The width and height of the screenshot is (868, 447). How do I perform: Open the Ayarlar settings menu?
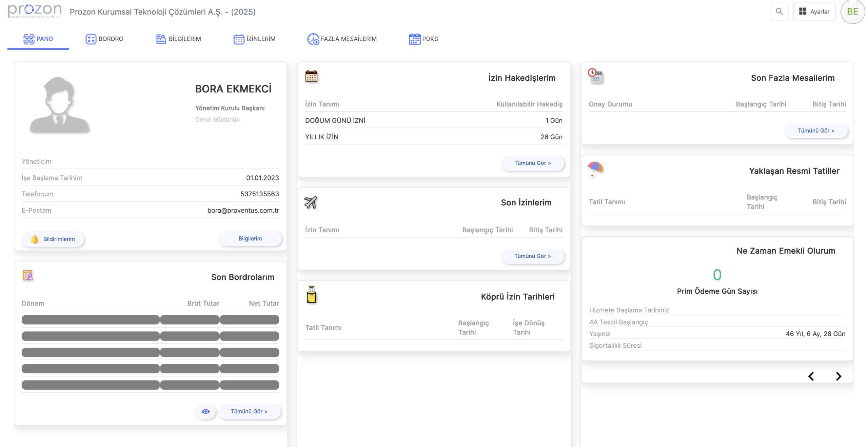[814, 12]
